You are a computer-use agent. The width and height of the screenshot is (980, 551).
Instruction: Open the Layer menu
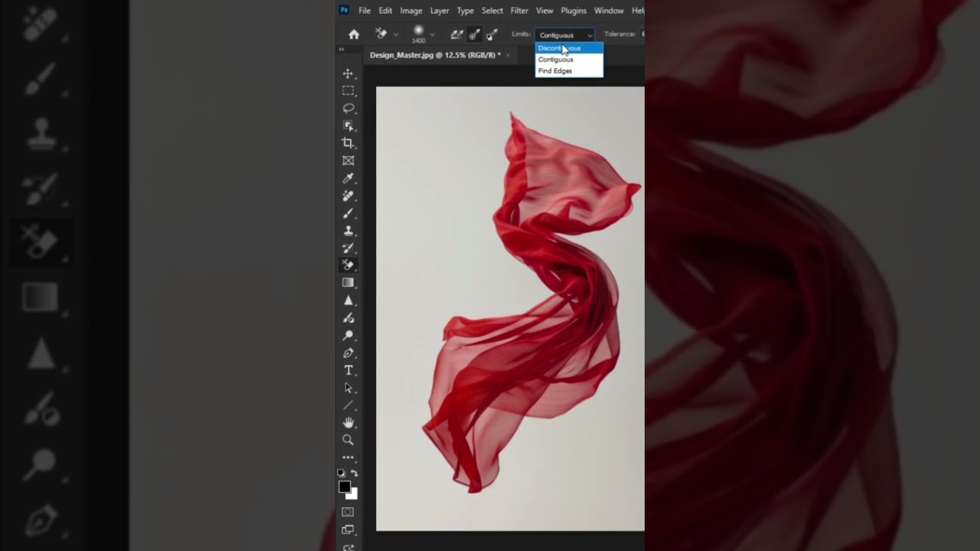coord(439,11)
